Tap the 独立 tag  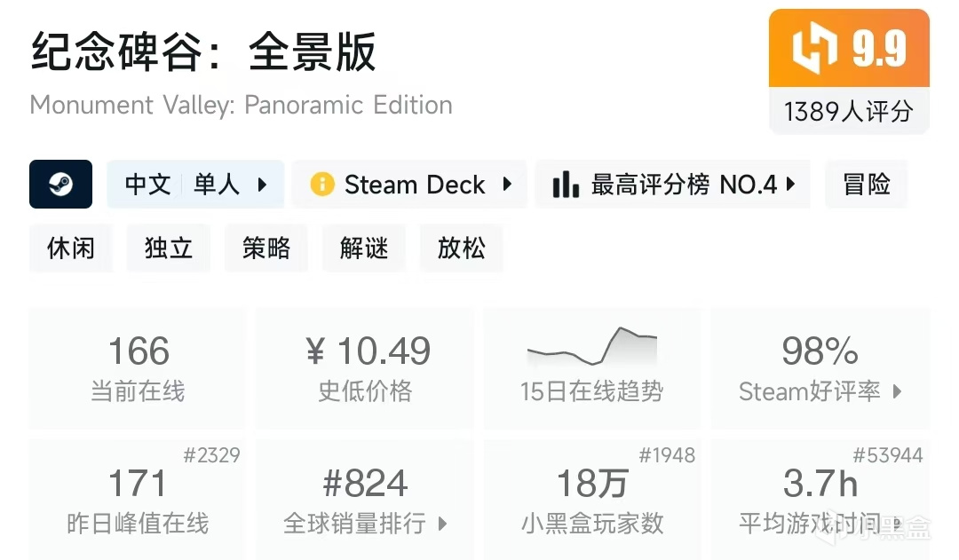pos(169,248)
